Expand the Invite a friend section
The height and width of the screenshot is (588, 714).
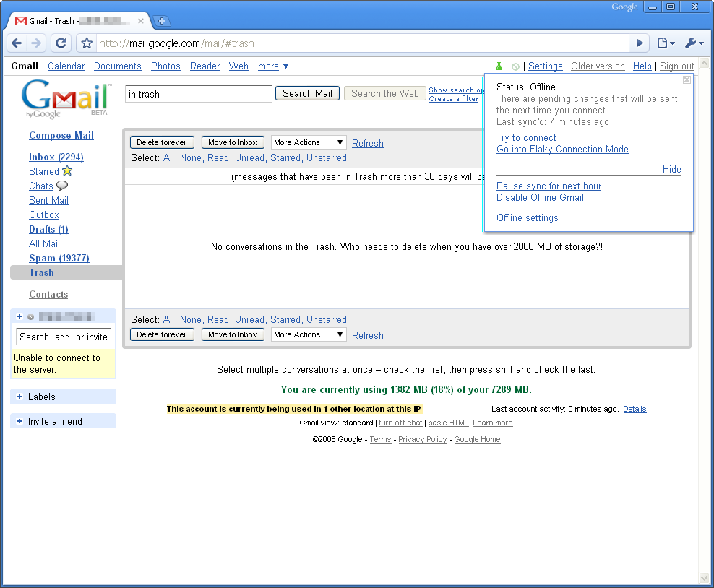(20, 421)
